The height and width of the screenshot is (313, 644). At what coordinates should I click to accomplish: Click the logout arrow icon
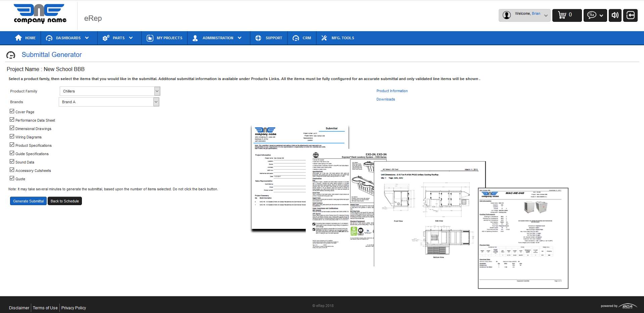coord(630,15)
